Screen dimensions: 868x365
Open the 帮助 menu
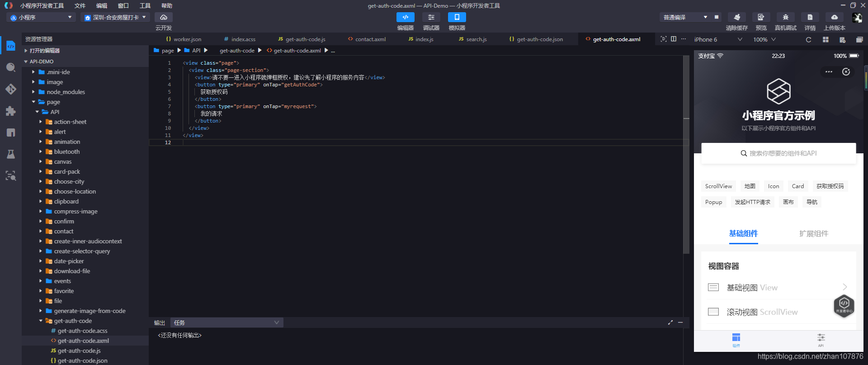pos(167,5)
